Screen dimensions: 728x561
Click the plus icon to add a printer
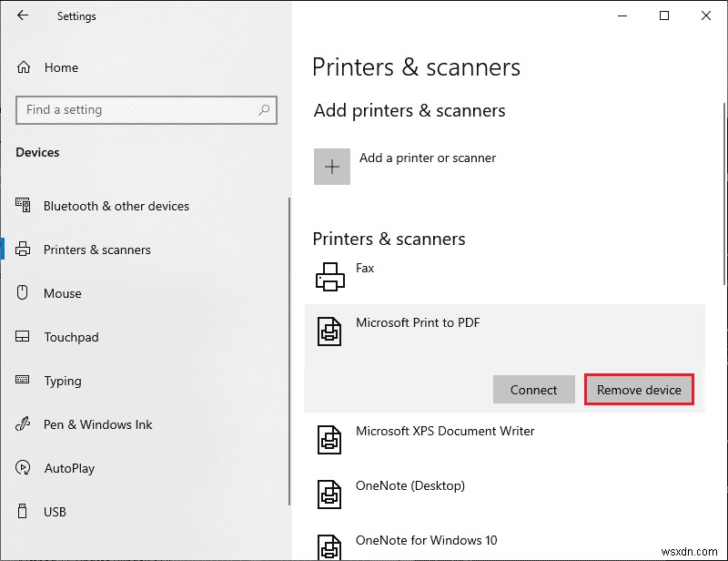tap(331, 167)
